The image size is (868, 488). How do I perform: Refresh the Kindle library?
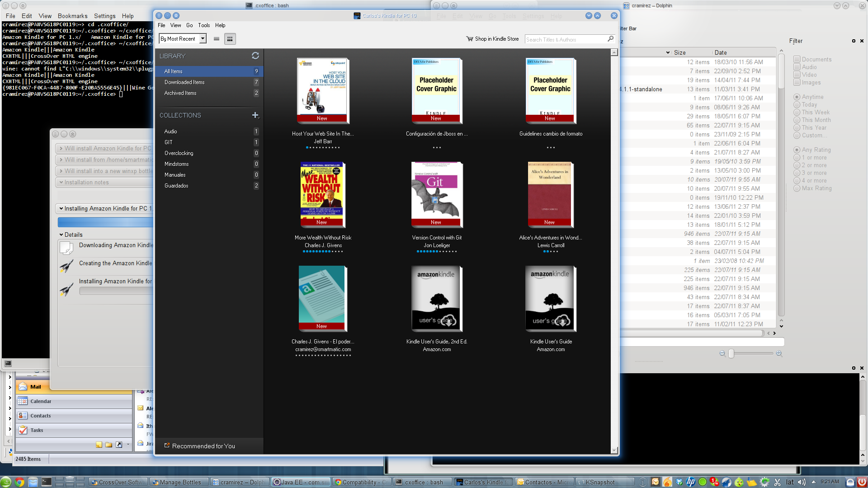255,56
